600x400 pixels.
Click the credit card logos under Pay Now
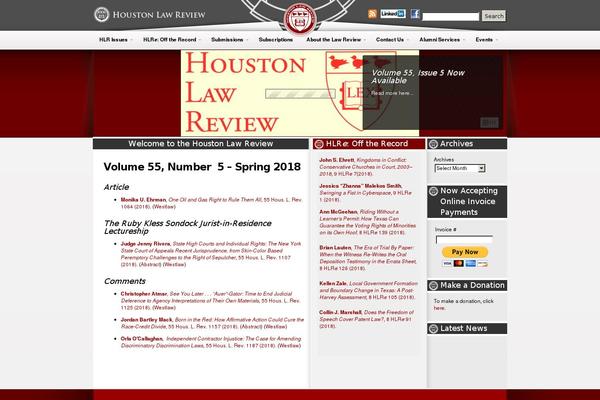pyautogui.click(x=465, y=263)
